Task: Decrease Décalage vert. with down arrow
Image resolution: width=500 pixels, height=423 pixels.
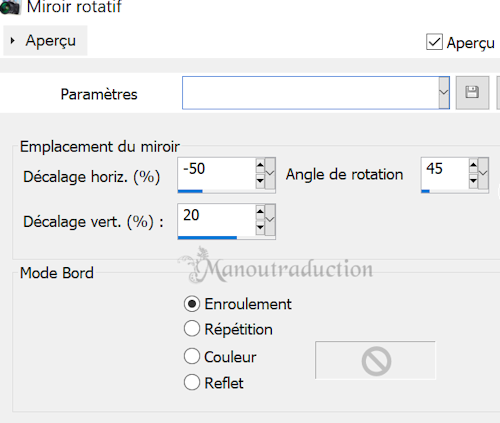Action: (x=260, y=228)
